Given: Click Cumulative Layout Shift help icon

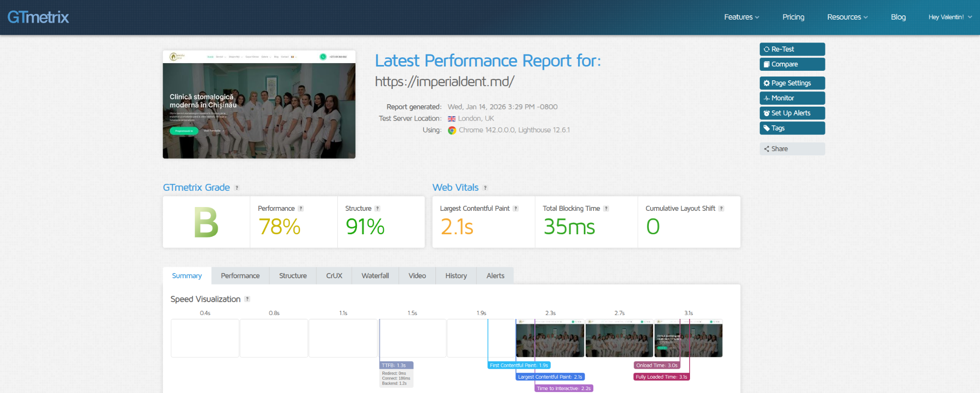Looking at the screenshot, I should click(722, 208).
